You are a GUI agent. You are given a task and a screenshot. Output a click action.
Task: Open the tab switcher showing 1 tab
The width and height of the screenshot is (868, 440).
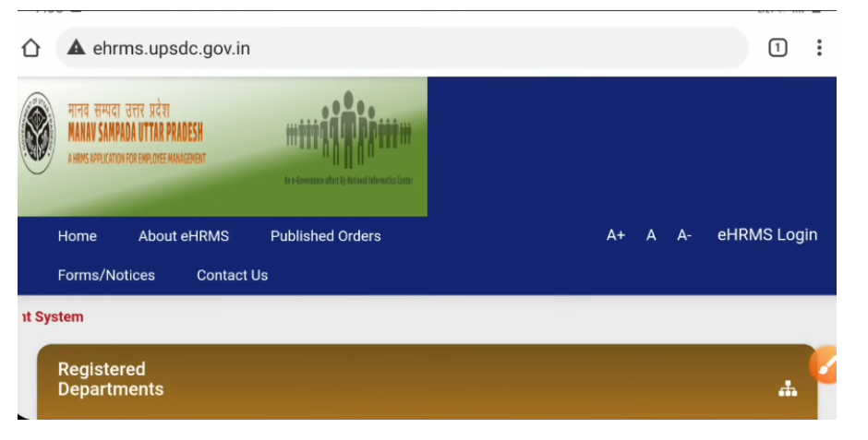click(778, 48)
